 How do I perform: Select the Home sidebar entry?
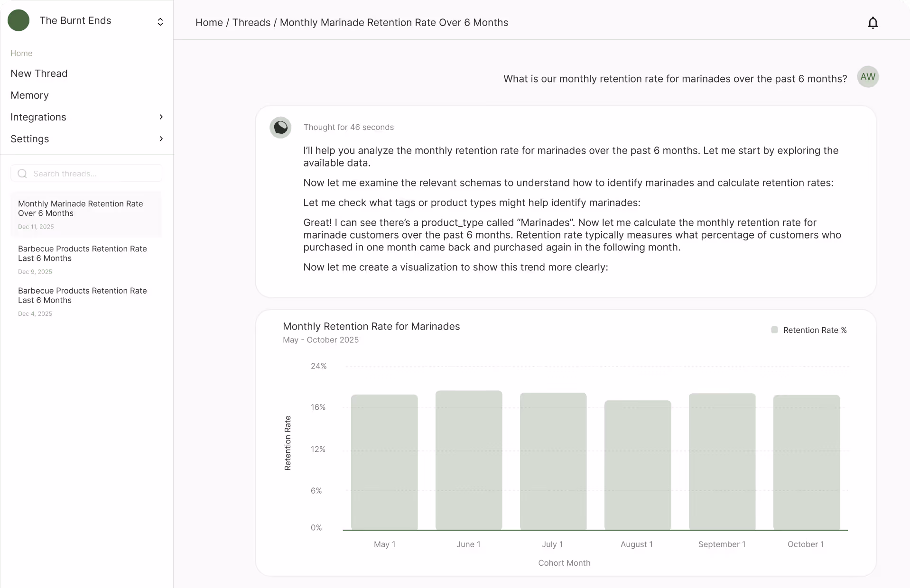pyautogui.click(x=21, y=53)
